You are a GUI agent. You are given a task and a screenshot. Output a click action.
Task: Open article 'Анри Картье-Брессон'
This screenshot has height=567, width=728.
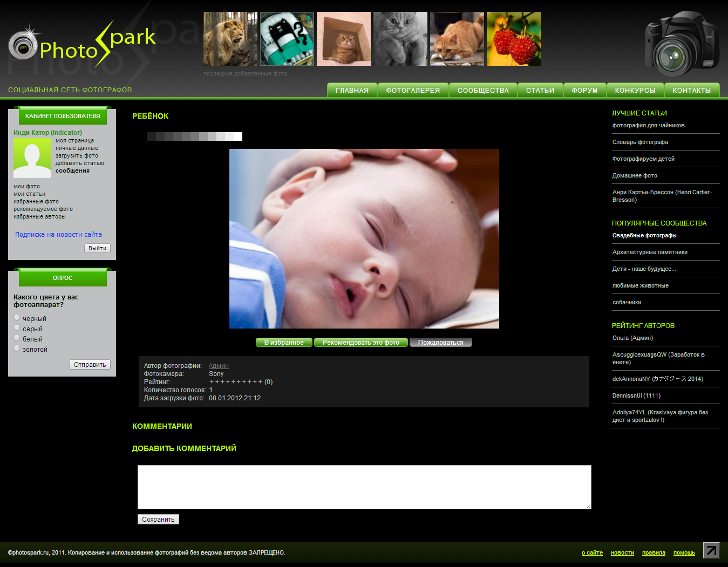coord(662,196)
